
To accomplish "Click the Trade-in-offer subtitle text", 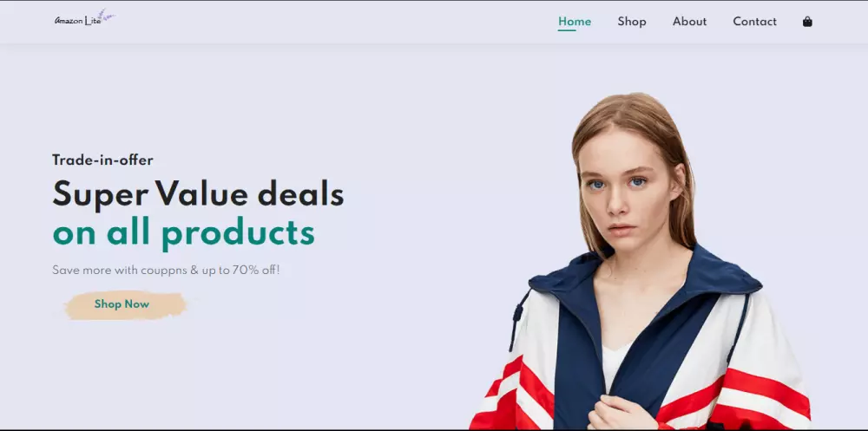I will (102, 160).
